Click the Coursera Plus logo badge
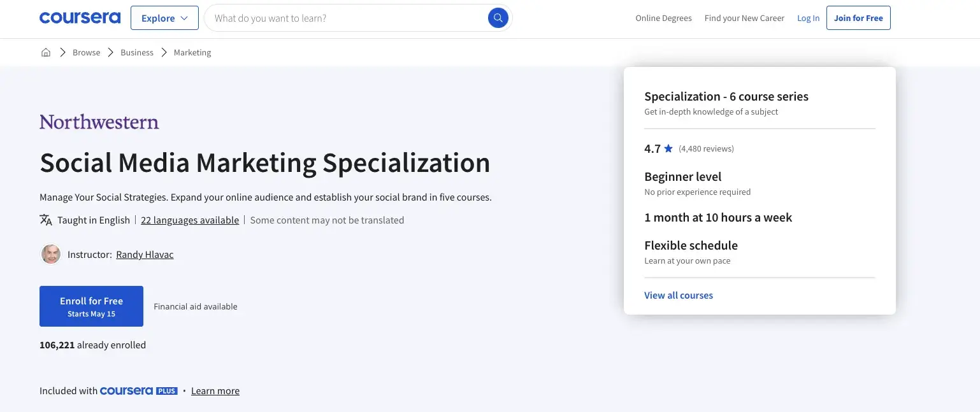 click(x=139, y=390)
